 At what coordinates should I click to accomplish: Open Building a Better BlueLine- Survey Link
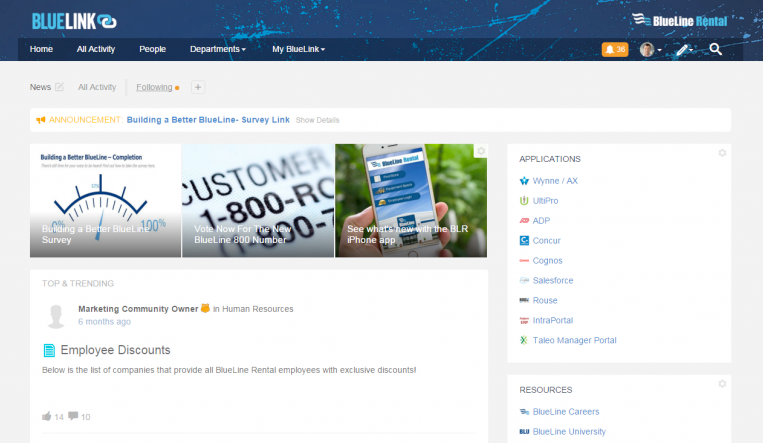point(208,120)
